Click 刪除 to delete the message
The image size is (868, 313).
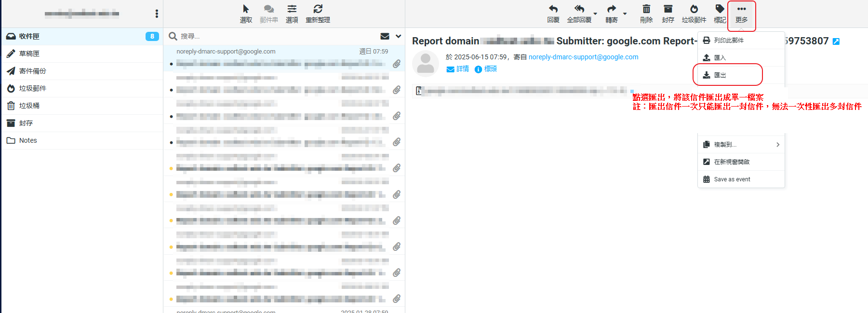(x=646, y=14)
